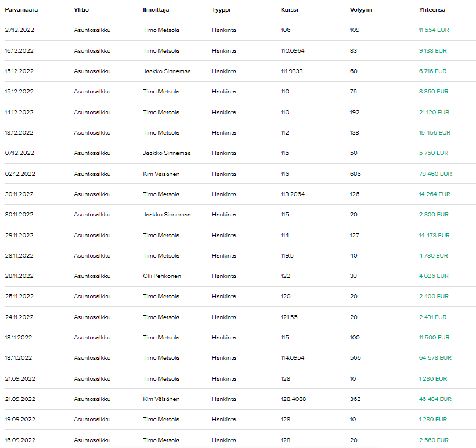Select the 46 484 EUR total

click(435, 399)
